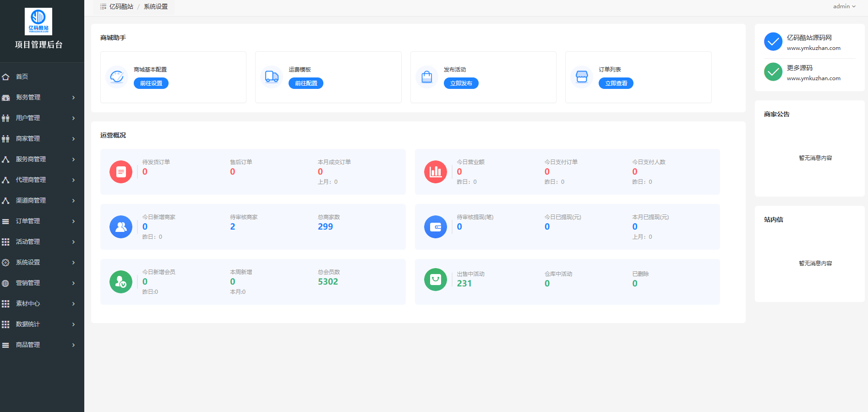Click the 运费模板 truck icon
The image size is (868, 412).
pyautogui.click(x=272, y=77)
